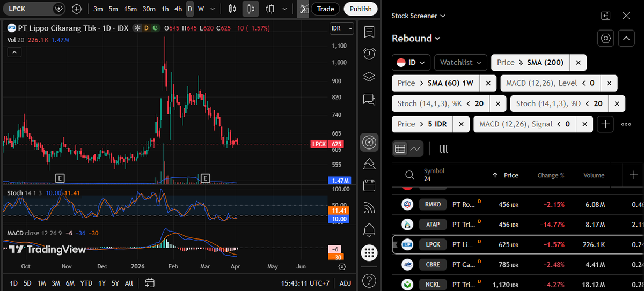644x291 pixels.
Task: Select the hollow candles chart style icon
Action: click(x=270, y=9)
